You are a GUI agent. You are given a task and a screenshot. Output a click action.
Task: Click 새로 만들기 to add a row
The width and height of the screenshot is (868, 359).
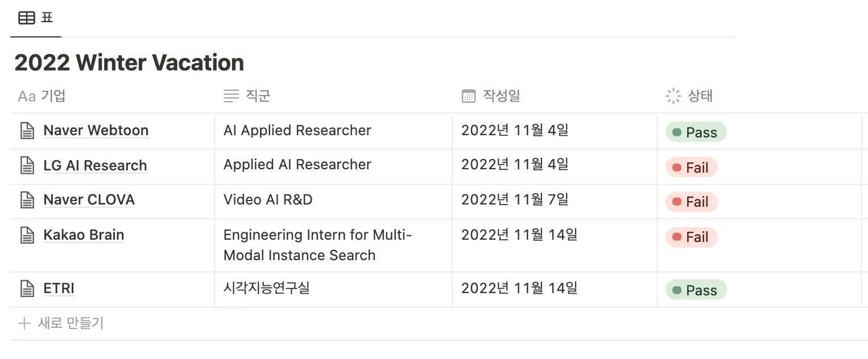(70, 324)
